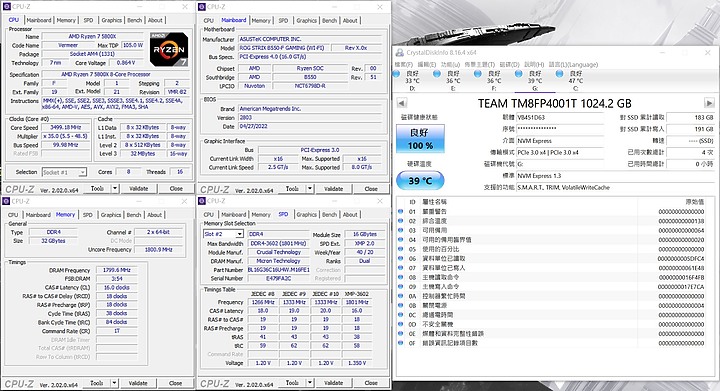Switch to About tab in SPD CPU-Z window
This screenshot has width=720, height=391.
[x=349, y=215]
